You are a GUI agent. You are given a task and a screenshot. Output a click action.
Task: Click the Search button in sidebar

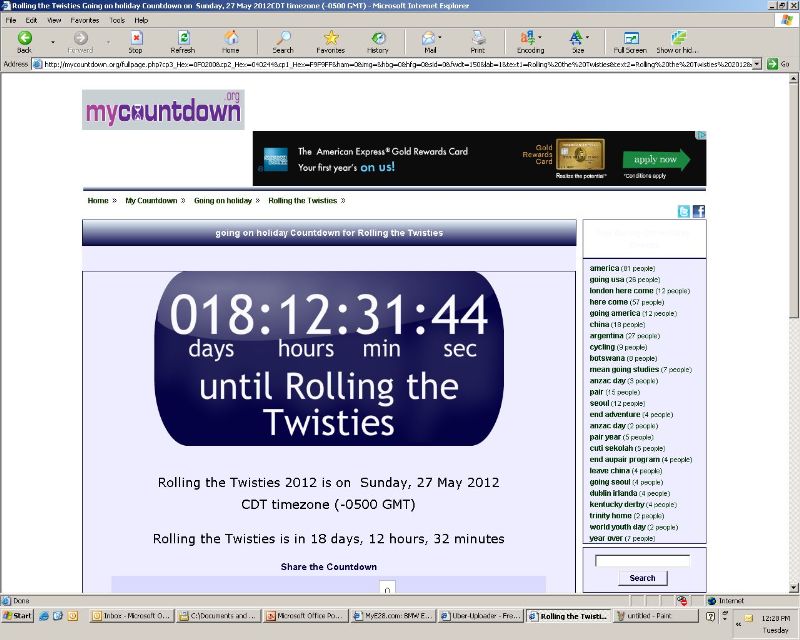(x=642, y=578)
